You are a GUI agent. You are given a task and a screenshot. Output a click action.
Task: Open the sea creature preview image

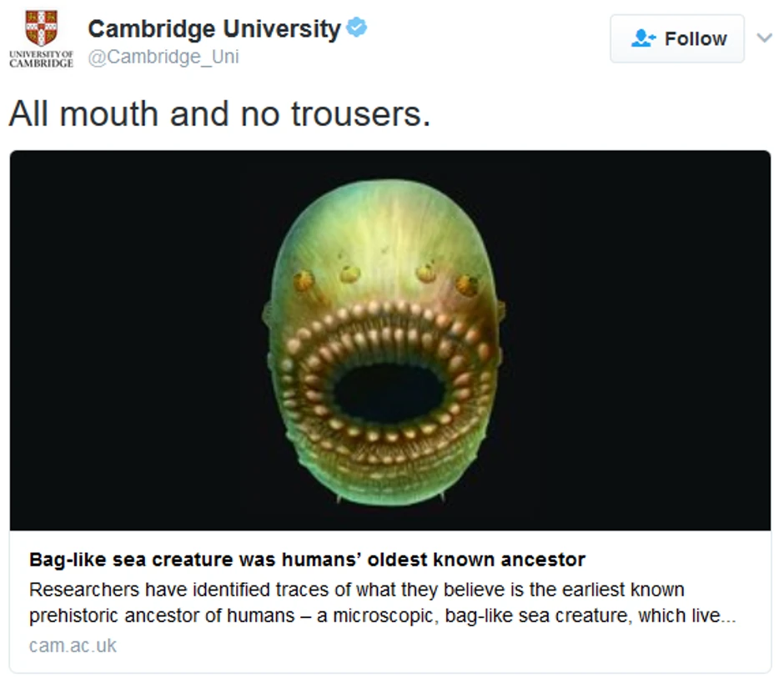390,340
